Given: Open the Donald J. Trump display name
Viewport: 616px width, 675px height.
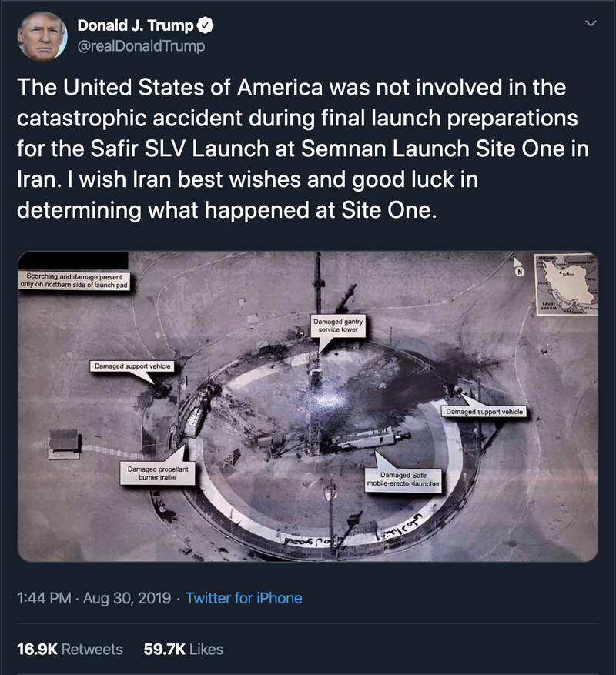Looking at the screenshot, I should pyautogui.click(x=136, y=25).
